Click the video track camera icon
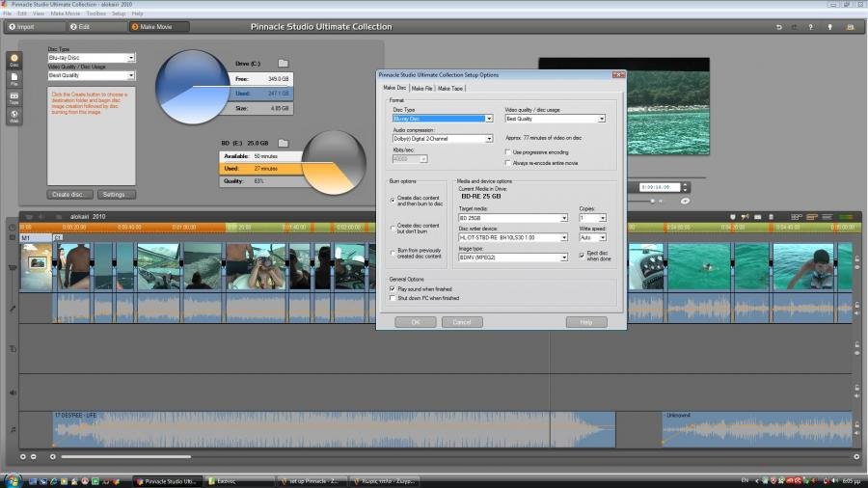Screen dimensions: 868x488 pos(13,268)
